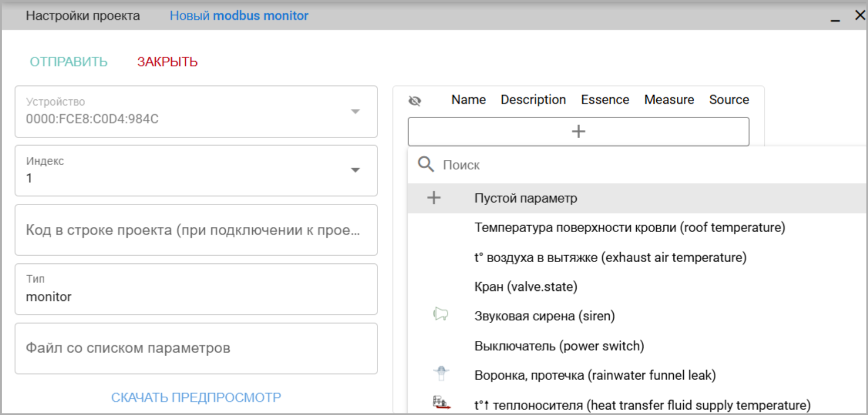Click the search magnifier icon
Screen dimensions: 868x415
(x=425, y=164)
